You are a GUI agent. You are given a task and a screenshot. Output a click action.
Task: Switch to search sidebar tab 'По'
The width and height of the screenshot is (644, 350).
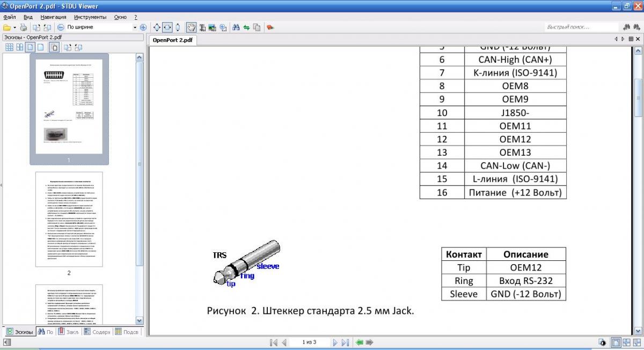click(x=46, y=332)
